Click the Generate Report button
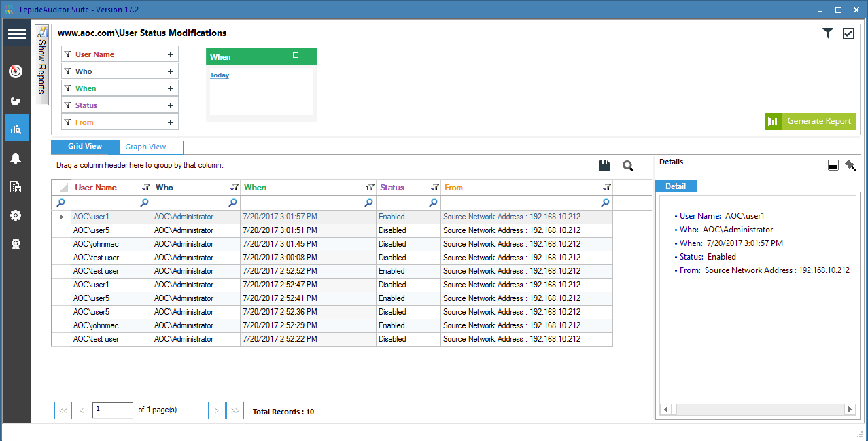This screenshot has width=868, height=441. tap(810, 121)
